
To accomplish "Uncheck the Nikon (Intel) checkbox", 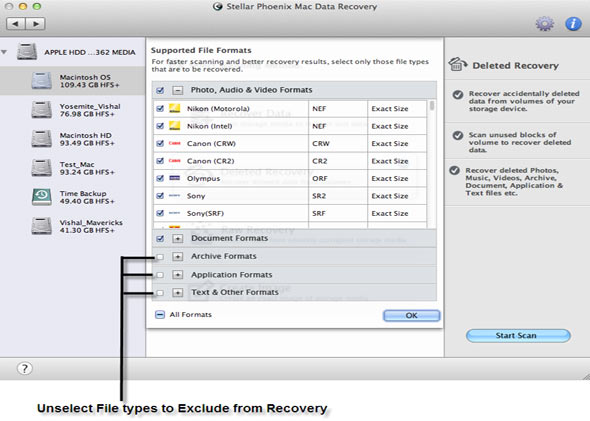I will 160,126.
